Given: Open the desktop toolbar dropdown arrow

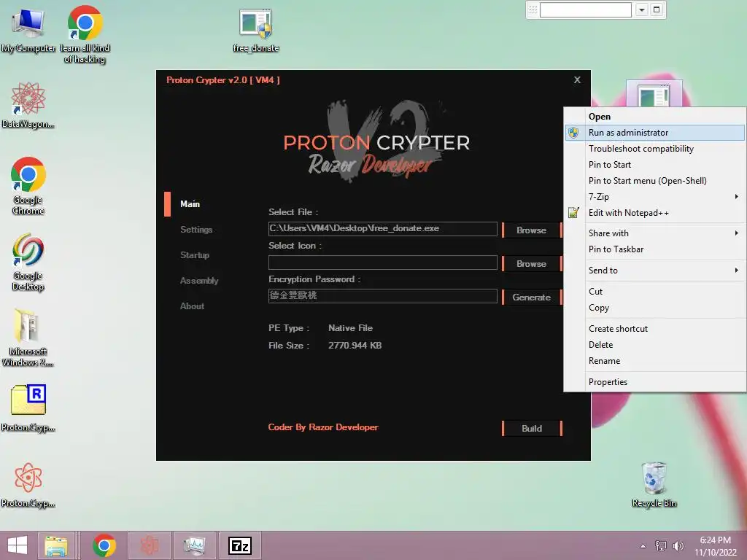Looking at the screenshot, I should point(642,9).
